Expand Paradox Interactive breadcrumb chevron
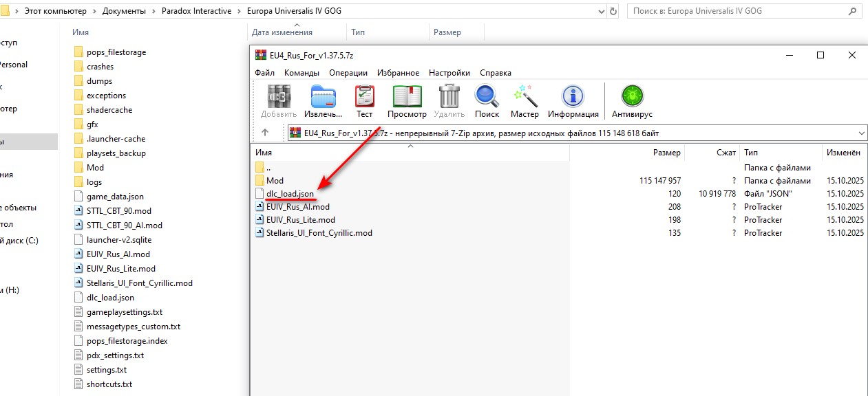 tap(238, 11)
